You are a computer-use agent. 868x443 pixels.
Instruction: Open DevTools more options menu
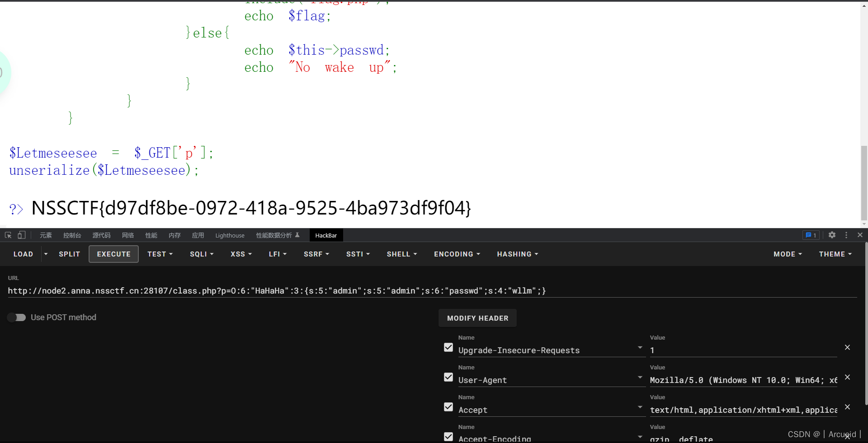[x=846, y=235]
